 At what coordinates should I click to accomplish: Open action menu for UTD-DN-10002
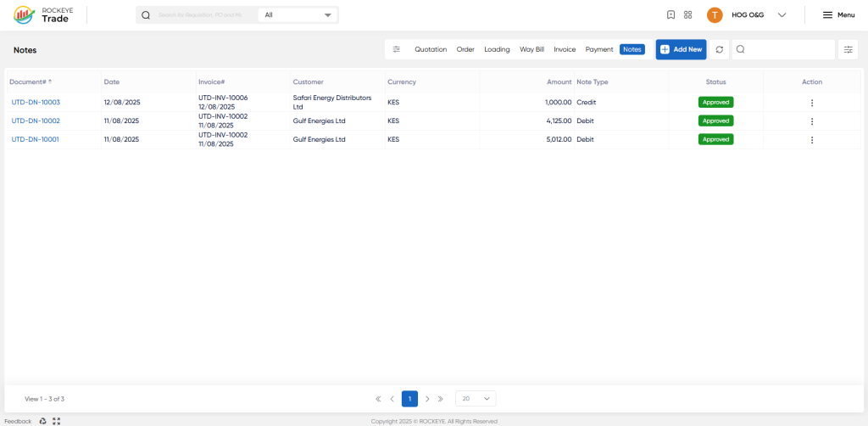[811, 121]
